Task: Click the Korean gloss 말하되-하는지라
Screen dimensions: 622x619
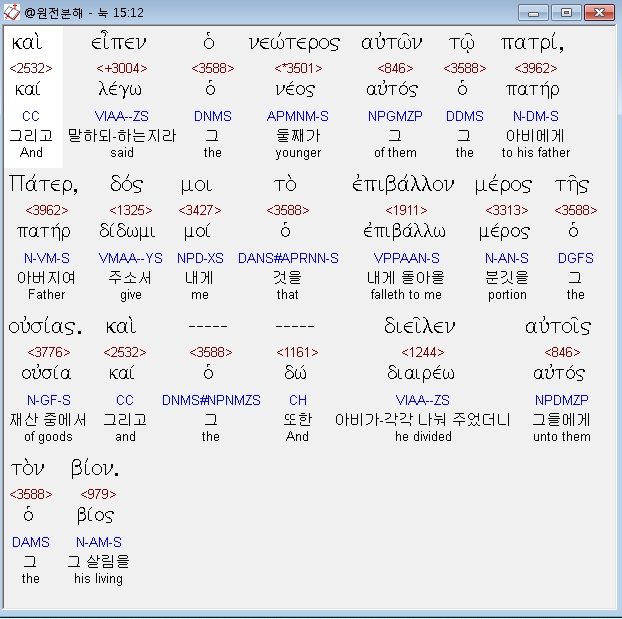Action: (122, 136)
